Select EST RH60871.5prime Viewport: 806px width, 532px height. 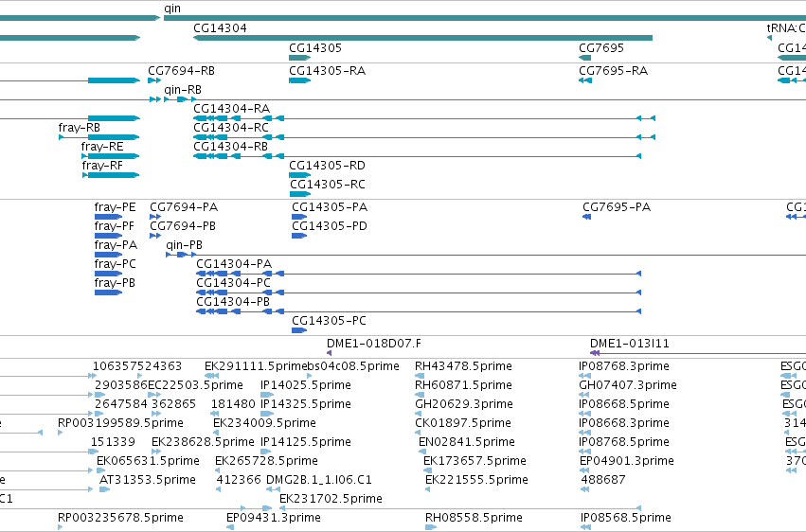tap(464, 385)
